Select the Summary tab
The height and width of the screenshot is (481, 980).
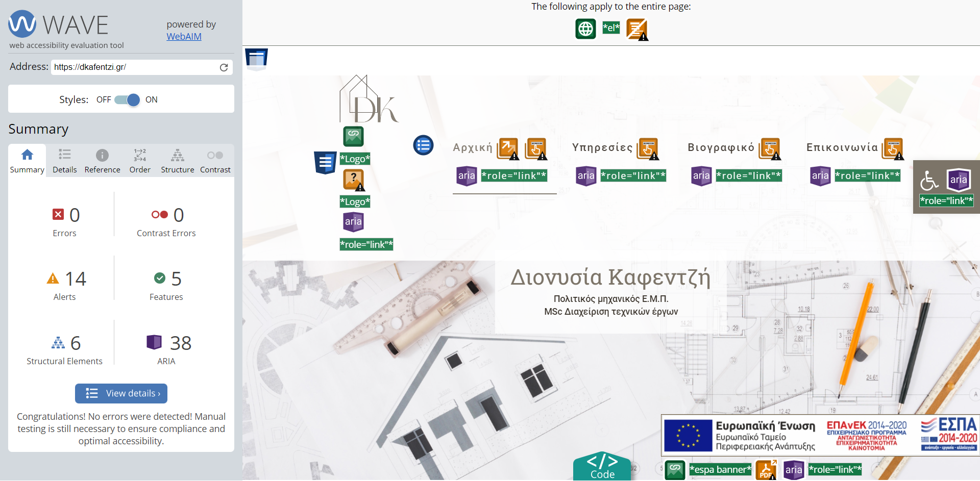pos(27,161)
